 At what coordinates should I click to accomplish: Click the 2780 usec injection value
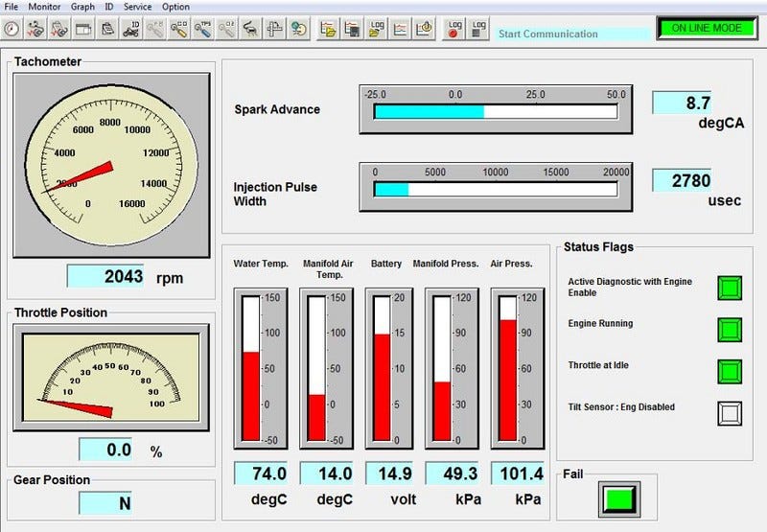pyautogui.click(x=682, y=180)
